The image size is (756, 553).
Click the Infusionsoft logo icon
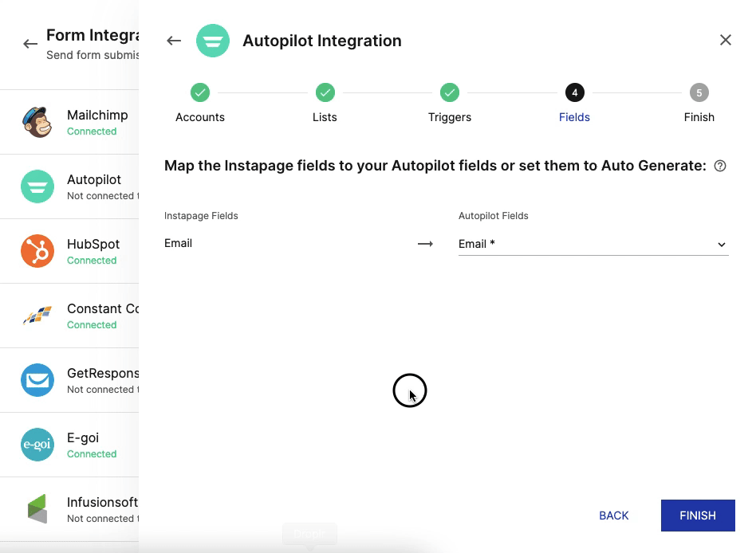[37, 509]
